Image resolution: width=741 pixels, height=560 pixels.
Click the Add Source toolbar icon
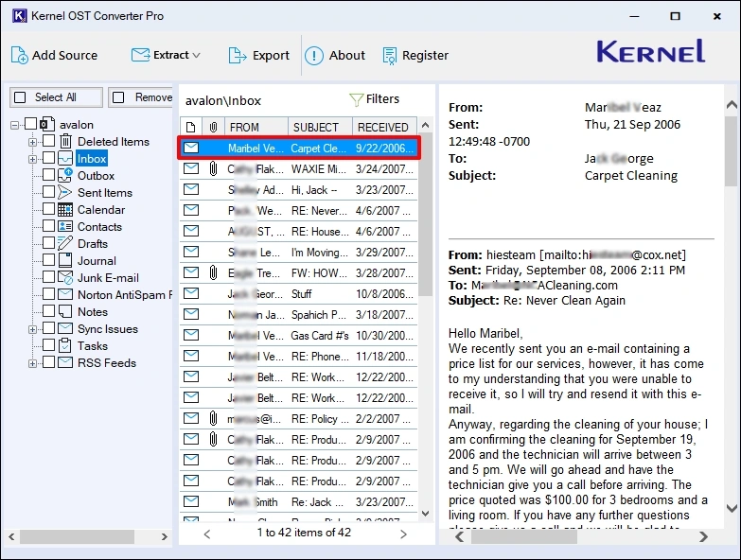pyautogui.click(x=20, y=55)
